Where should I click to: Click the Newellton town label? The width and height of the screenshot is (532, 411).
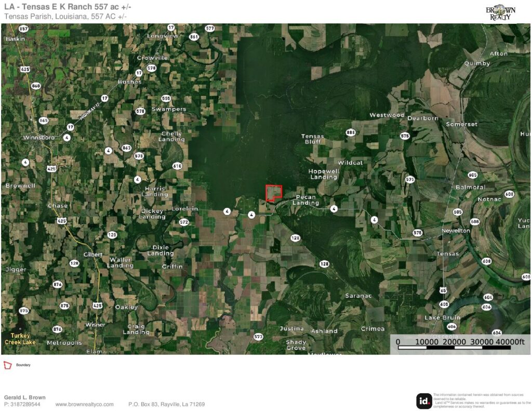point(456,231)
